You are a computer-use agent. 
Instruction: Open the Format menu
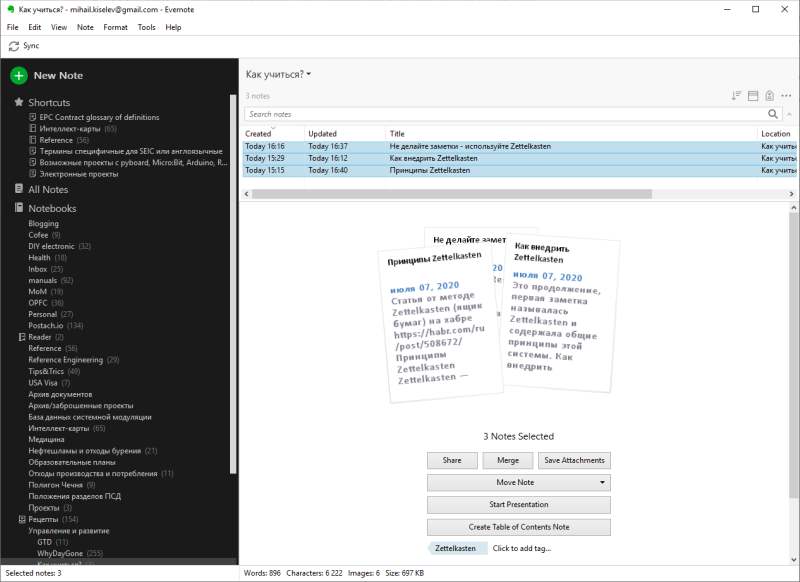(x=115, y=27)
